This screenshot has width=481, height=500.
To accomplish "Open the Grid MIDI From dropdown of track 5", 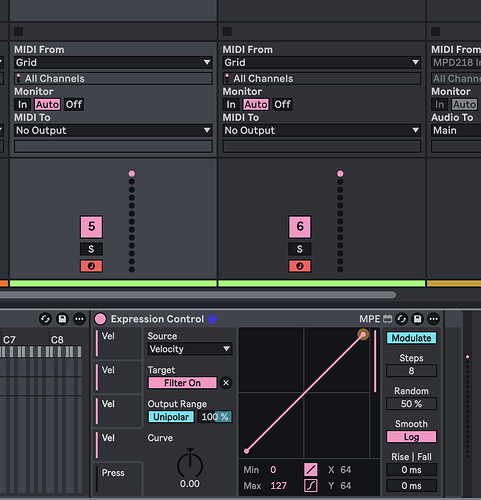I will (x=113, y=62).
